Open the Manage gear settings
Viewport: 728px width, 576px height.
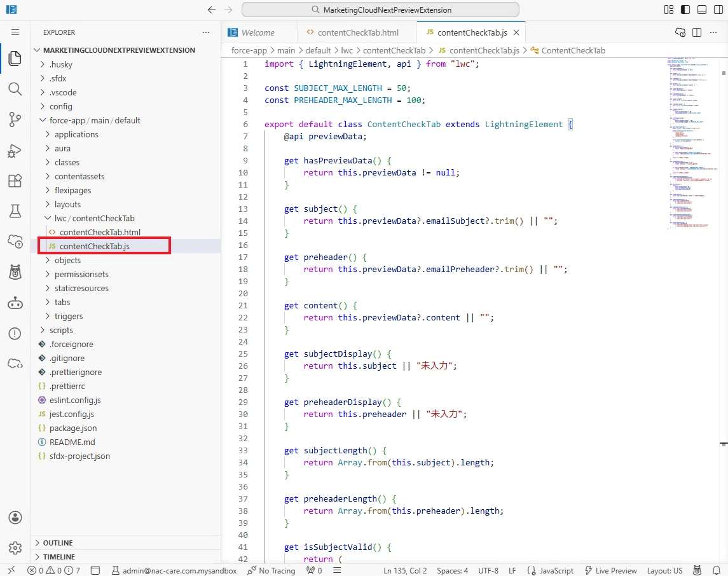click(15, 547)
